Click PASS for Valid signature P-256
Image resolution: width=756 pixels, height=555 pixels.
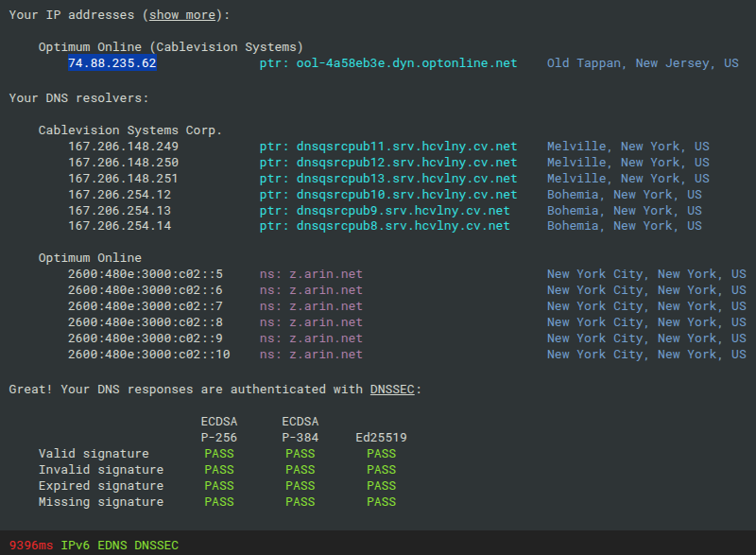click(x=219, y=454)
